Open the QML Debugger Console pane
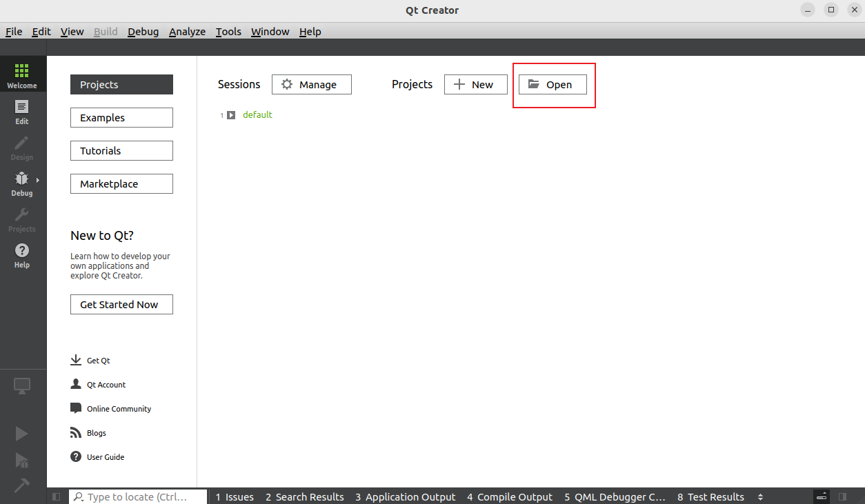 coord(615,496)
